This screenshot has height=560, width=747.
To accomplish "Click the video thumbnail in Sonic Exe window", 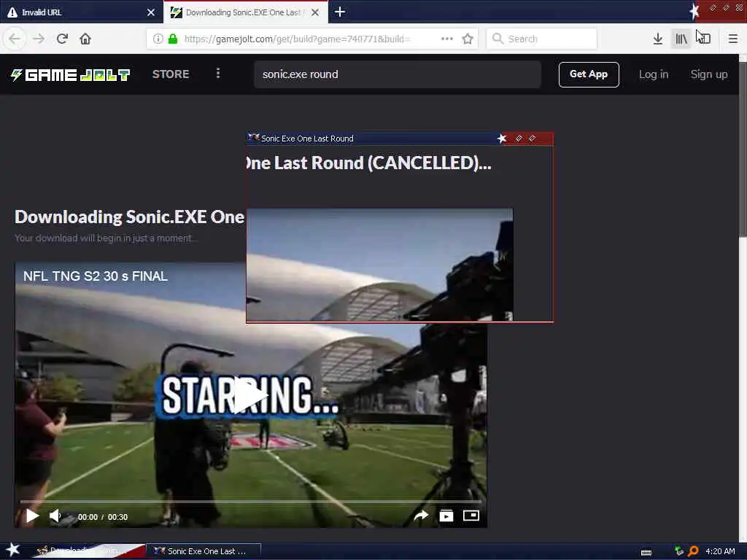I will [379, 264].
